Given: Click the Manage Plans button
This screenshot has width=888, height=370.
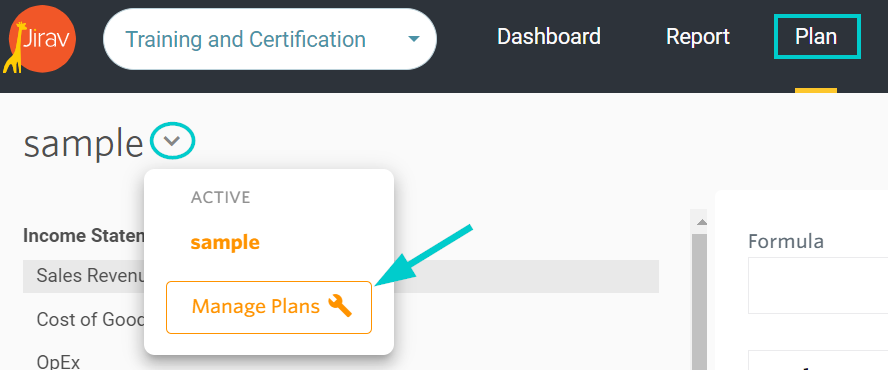Looking at the screenshot, I should coord(269,307).
